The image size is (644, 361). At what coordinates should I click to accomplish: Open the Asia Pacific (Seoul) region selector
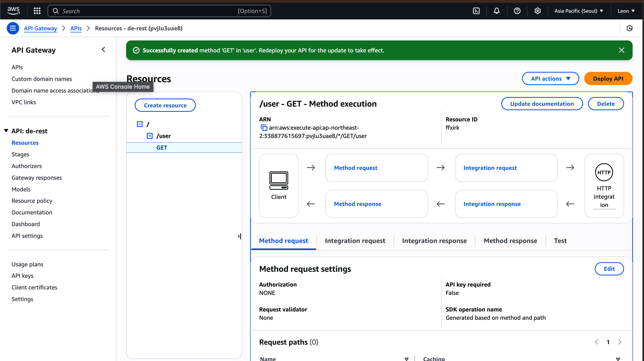click(579, 11)
